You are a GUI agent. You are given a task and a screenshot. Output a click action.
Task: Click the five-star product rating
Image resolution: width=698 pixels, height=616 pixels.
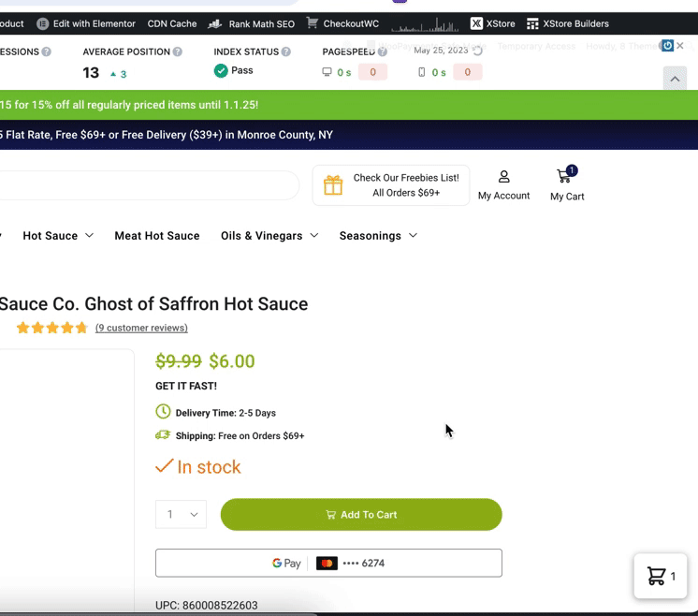pyautogui.click(x=52, y=328)
